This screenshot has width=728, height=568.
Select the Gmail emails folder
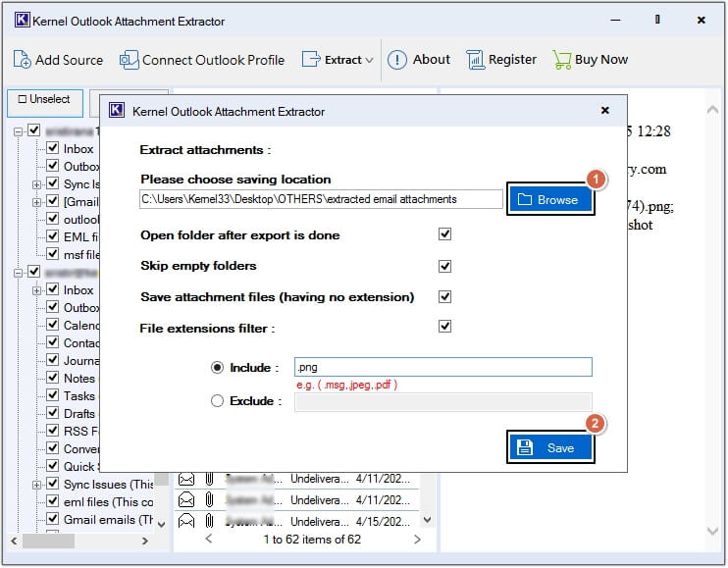point(108,520)
